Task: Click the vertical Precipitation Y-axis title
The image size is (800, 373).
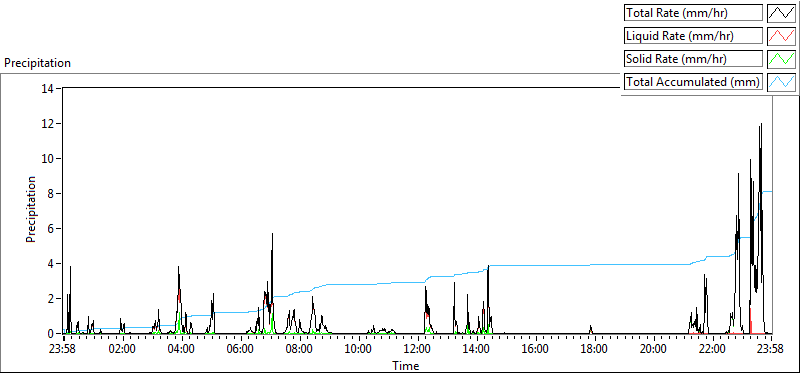Action: tap(31, 209)
